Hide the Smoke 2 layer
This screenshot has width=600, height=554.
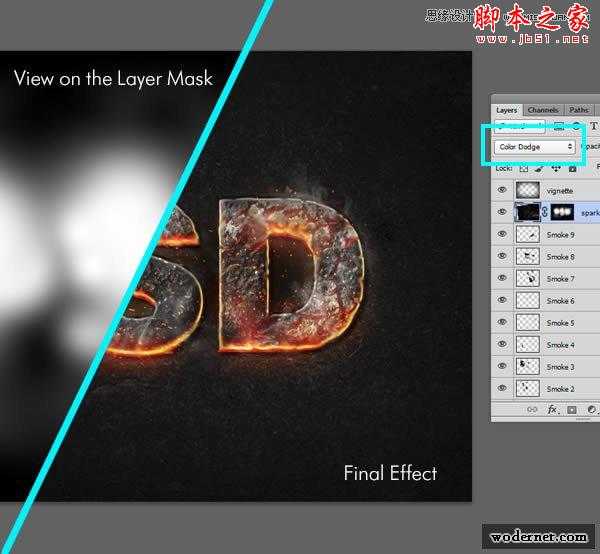(x=502, y=388)
